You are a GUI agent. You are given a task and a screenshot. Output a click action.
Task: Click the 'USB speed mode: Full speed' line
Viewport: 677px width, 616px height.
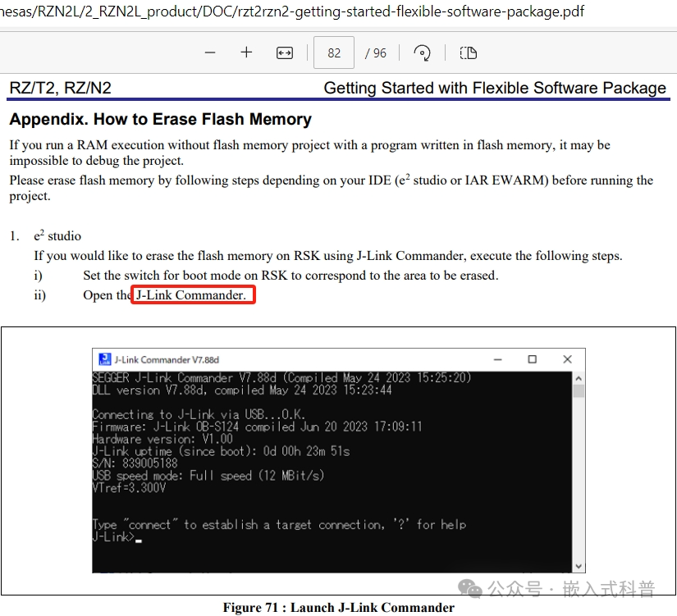[208, 476]
